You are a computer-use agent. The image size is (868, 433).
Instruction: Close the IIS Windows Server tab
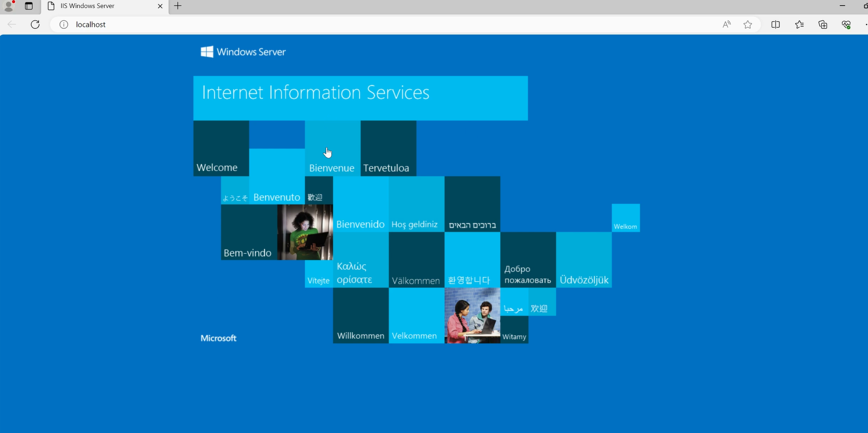[x=160, y=6]
